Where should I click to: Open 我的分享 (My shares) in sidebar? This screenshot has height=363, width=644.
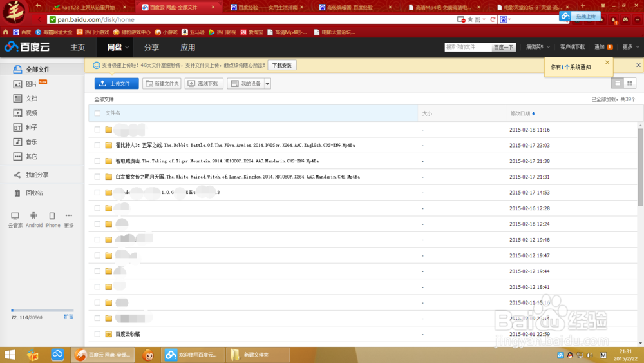coord(31,175)
